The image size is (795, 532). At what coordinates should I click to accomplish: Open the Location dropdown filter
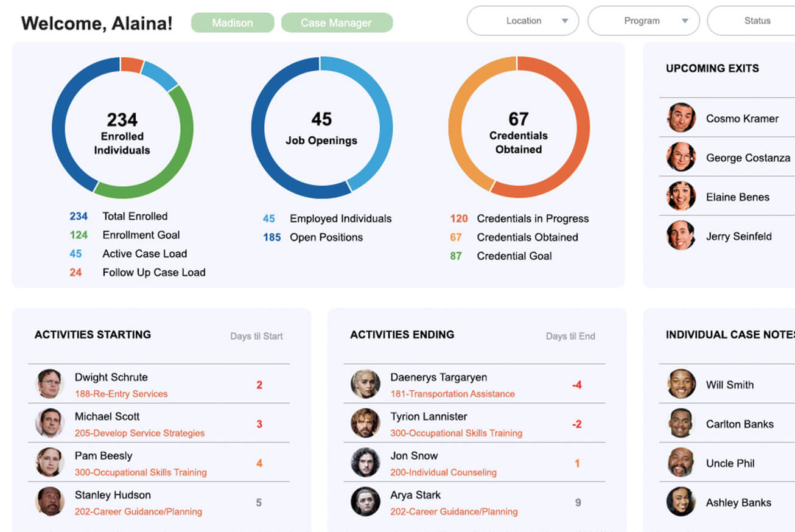[522, 21]
